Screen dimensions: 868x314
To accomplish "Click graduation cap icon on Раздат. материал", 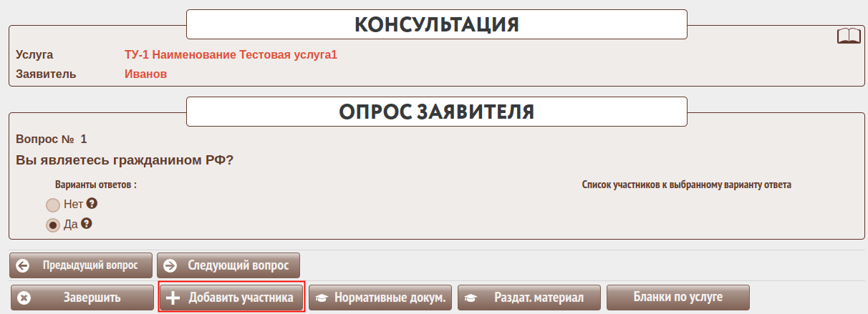I will [x=471, y=298].
